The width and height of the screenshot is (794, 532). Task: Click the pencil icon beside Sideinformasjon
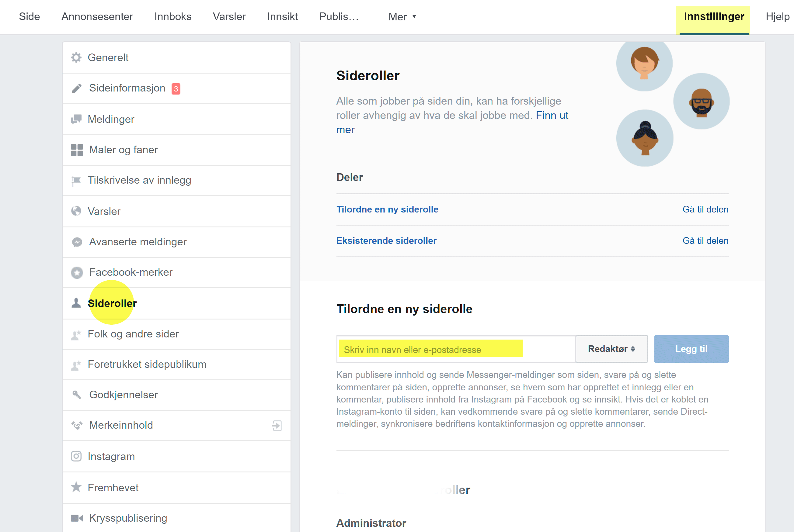tap(77, 88)
